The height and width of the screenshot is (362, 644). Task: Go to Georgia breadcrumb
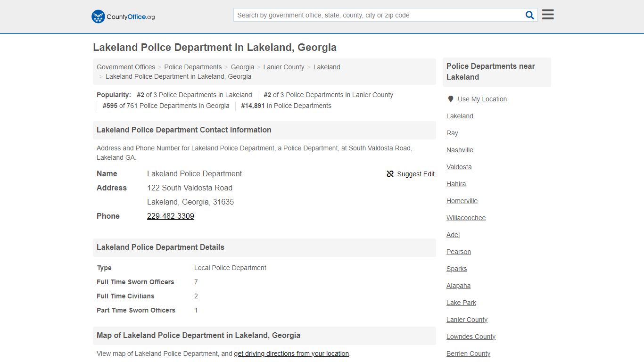[x=242, y=67]
